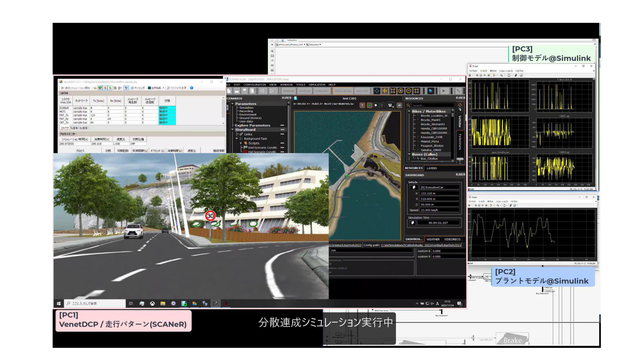This screenshot has width=644, height=362.
Task: Expand the Scripts tree node
Action: point(241,143)
